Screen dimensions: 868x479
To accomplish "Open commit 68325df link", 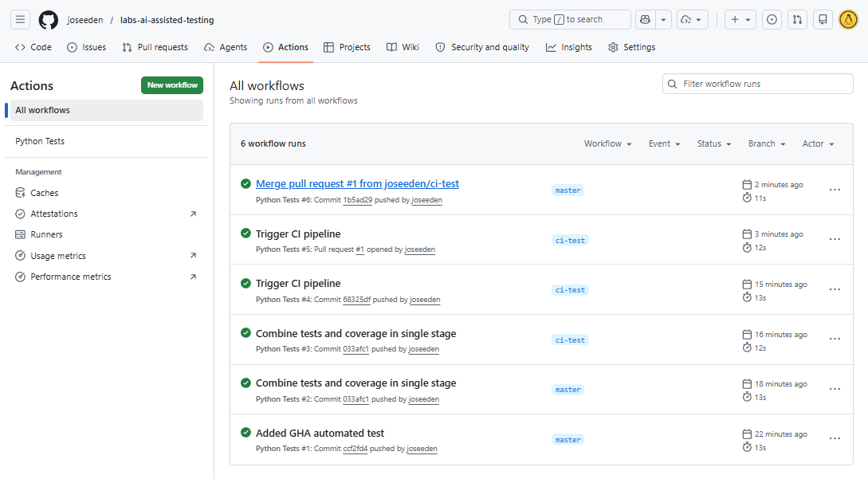I will 356,300.
